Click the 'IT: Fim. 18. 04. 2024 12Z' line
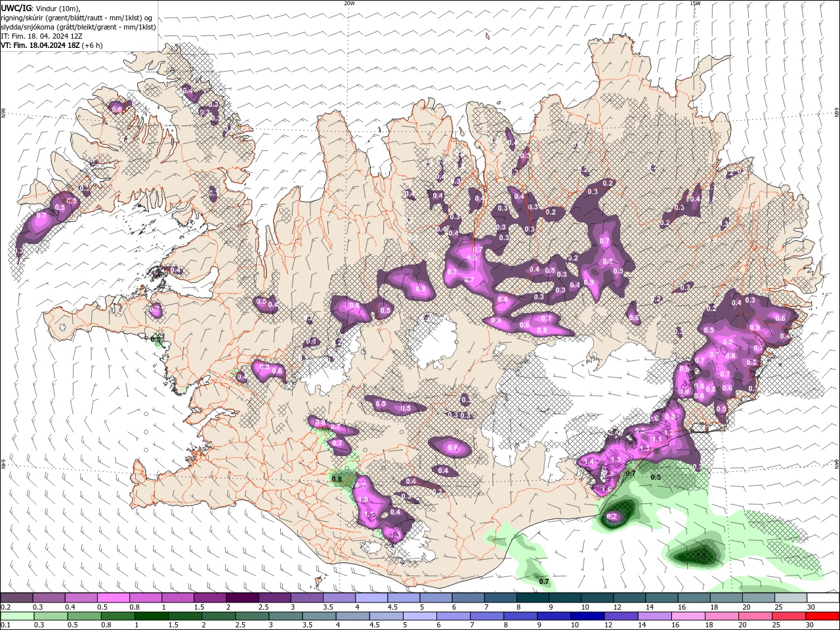This screenshot has width=840, height=630. [42, 36]
